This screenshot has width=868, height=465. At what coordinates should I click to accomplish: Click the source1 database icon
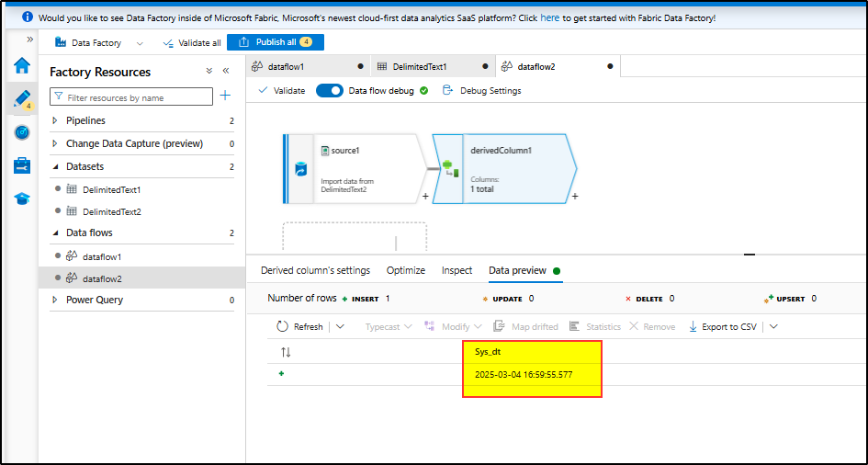[x=301, y=169]
